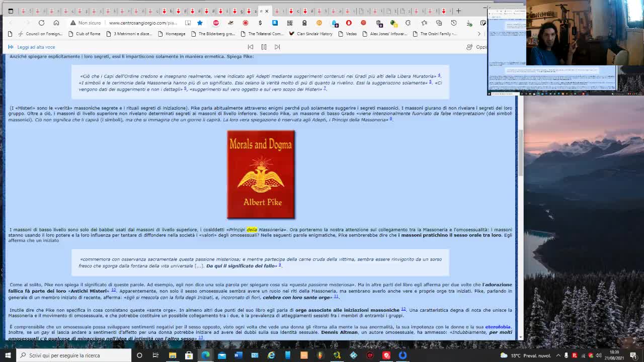Skip to next paragraph in read aloud
The width and height of the screenshot is (644, 362).
coord(277,47)
